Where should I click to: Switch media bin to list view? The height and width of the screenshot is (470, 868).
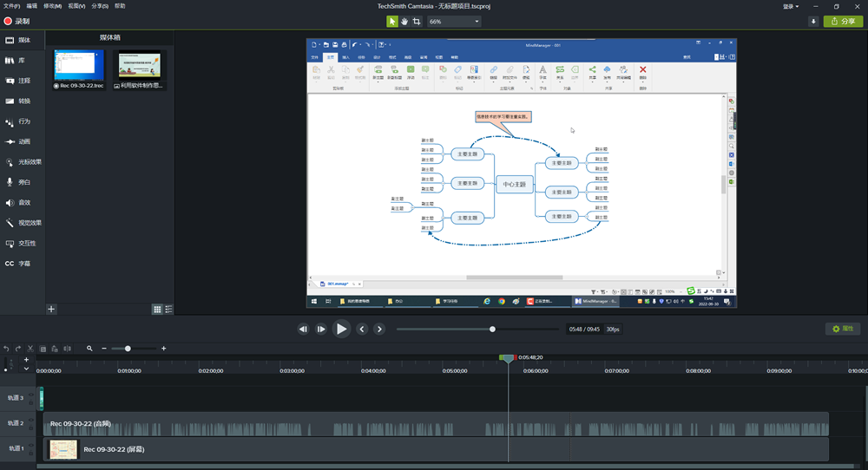pos(168,309)
